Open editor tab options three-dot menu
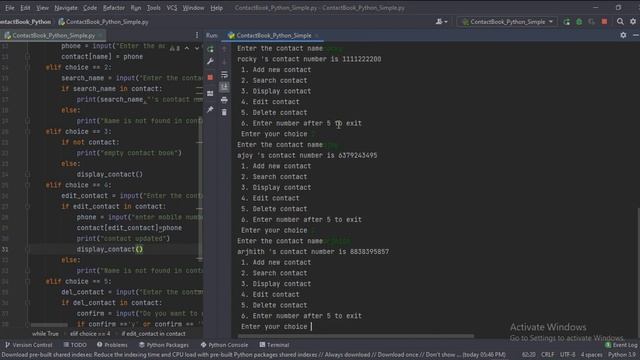 pyautogui.click(x=197, y=36)
